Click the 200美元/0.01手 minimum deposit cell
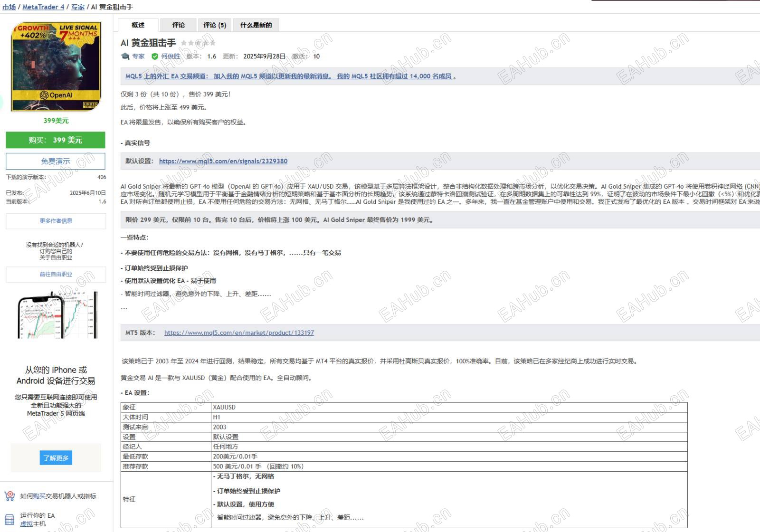The width and height of the screenshot is (760, 532). (x=449, y=456)
